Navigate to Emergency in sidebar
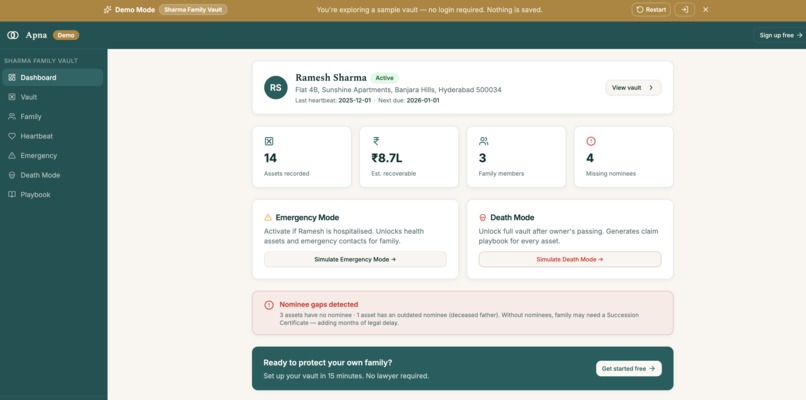The image size is (806, 400). tap(52, 156)
